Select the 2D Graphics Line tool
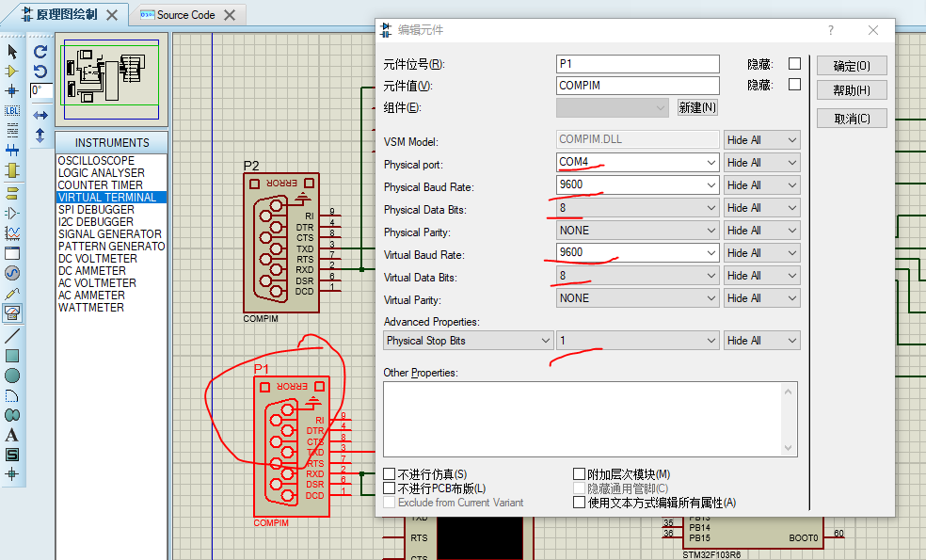The width and height of the screenshot is (926, 560). click(12, 335)
